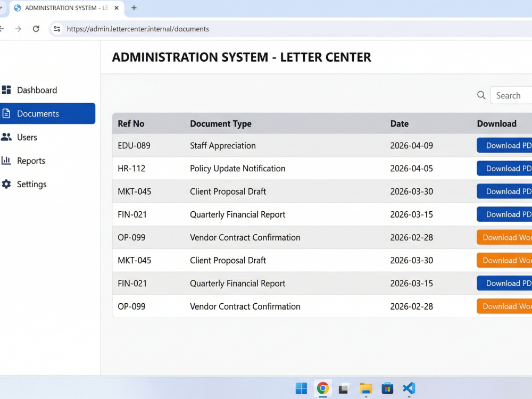Open the Settings gear icon

click(x=6, y=184)
